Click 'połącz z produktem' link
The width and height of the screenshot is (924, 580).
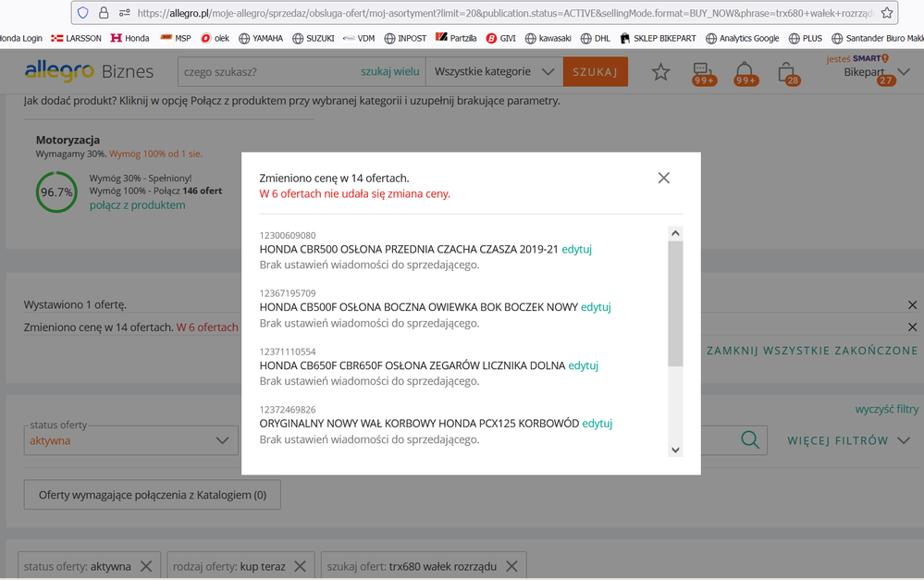point(137,205)
